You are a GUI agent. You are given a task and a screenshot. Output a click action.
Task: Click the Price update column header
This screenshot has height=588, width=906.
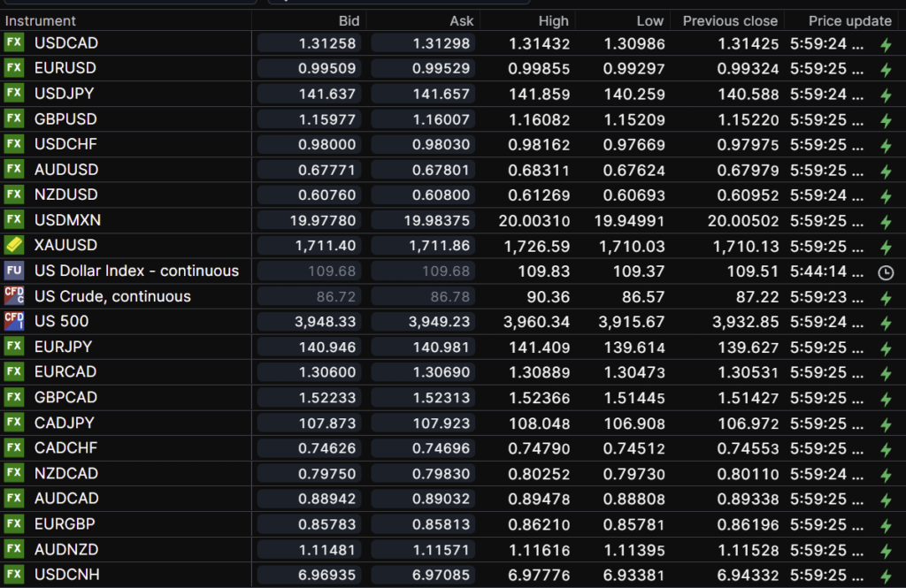849,20
